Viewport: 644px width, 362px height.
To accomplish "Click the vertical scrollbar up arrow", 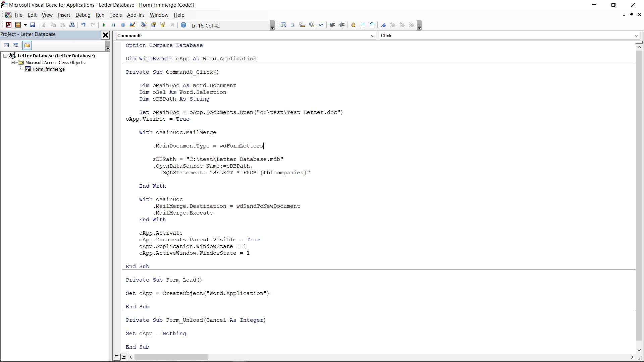I will coord(639,47).
